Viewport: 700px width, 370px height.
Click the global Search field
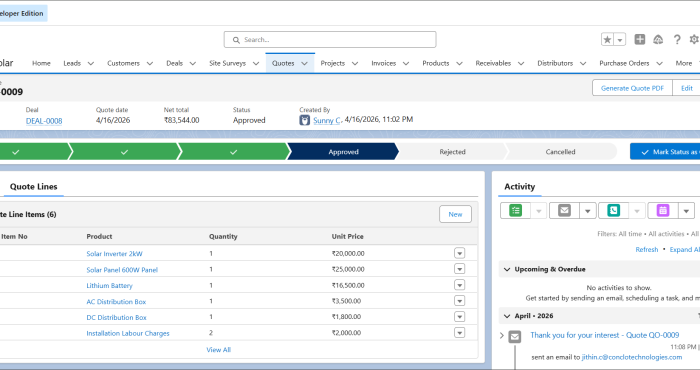click(x=330, y=40)
